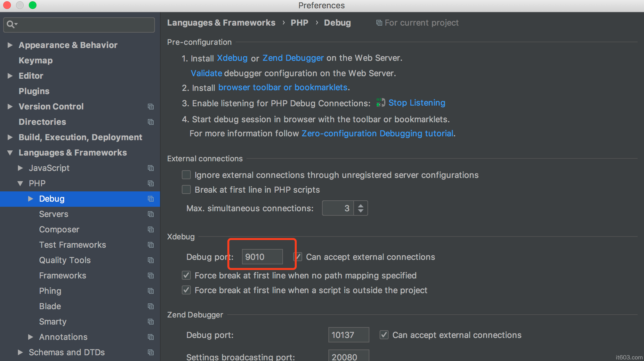This screenshot has width=644, height=361.
Task: Check 'Break at first line in PHP scripts'
Action: 186,189
